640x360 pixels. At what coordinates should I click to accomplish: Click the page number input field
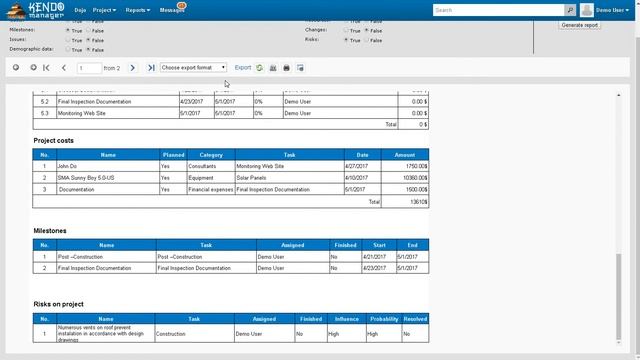point(89,68)
